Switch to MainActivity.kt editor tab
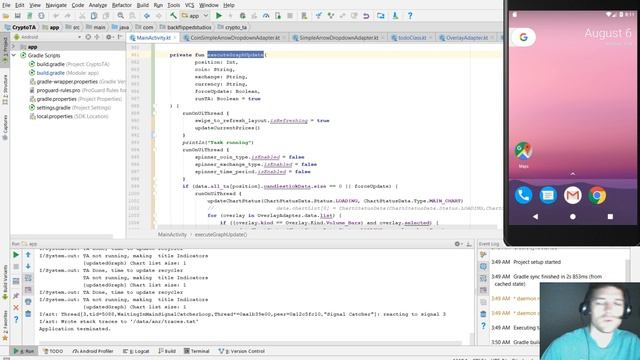This screenshot has width=640, height=360. pyautogui.click(x=153, y=38)
